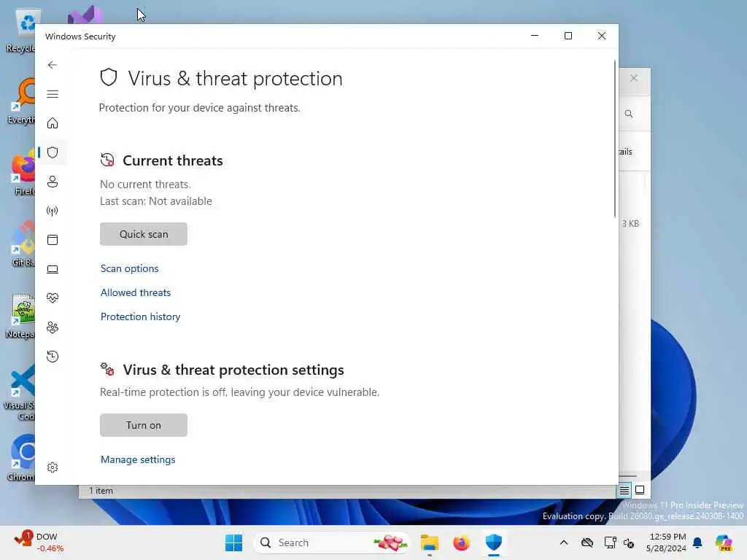Click search icon in File Explorer window
The image size is (747, 560).
(x=629, y=114)
